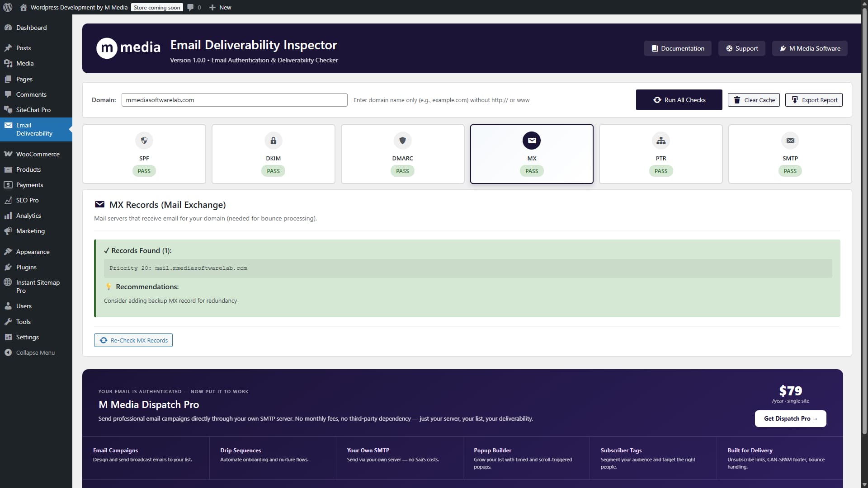Click Re-Check MX Records button
This screenshot has height=488, width=868.
pos(133,340)
